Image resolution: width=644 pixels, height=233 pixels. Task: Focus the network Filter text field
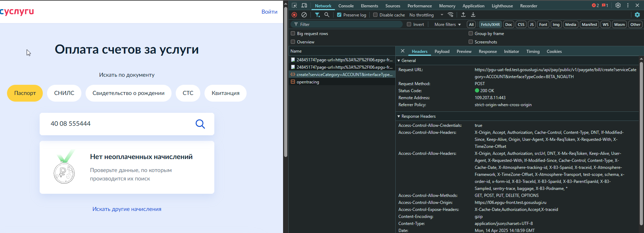tap(347, 24)
